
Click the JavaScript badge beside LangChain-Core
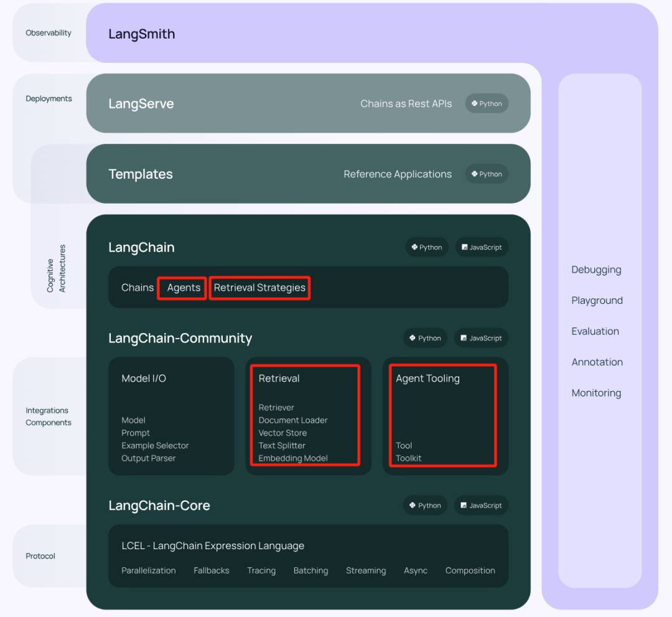pos(481,505)
